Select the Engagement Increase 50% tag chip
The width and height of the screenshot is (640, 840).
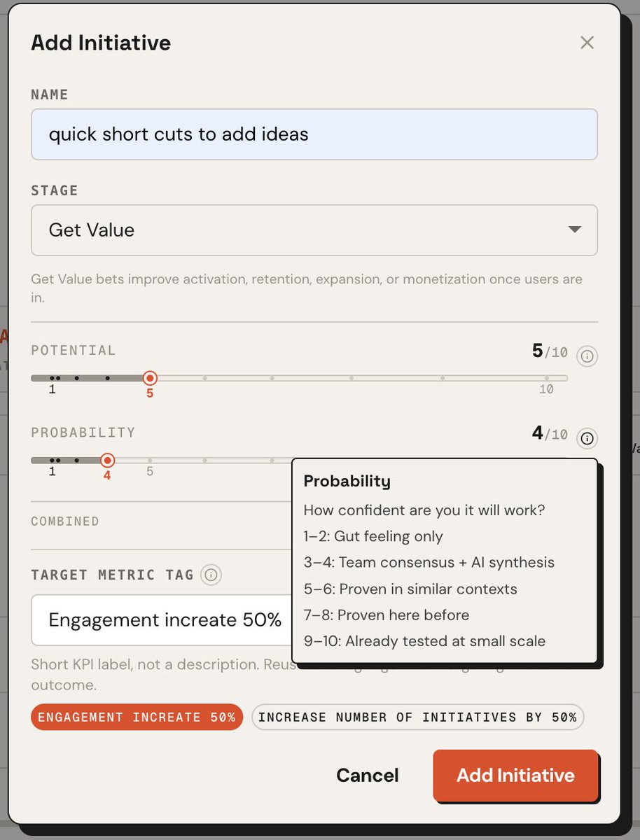click(x=137, y=717)
